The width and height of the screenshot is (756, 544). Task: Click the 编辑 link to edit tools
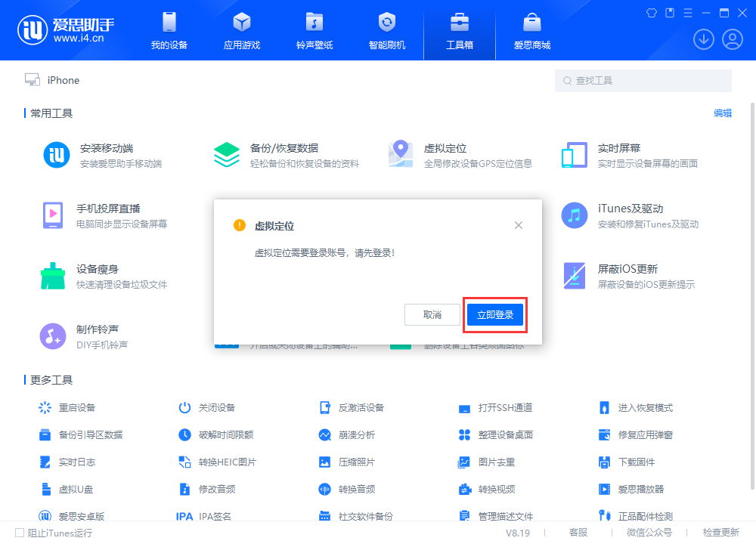point(722,113)
